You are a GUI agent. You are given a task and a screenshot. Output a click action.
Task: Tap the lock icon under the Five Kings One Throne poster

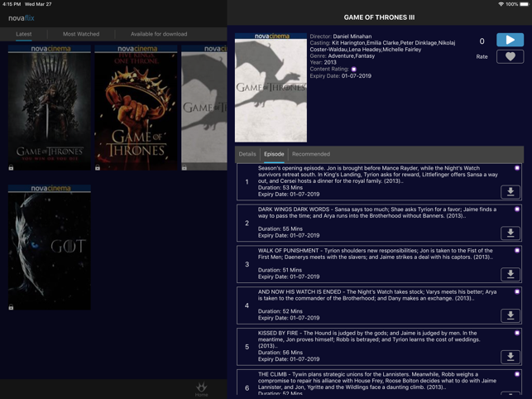pos(98,167)
